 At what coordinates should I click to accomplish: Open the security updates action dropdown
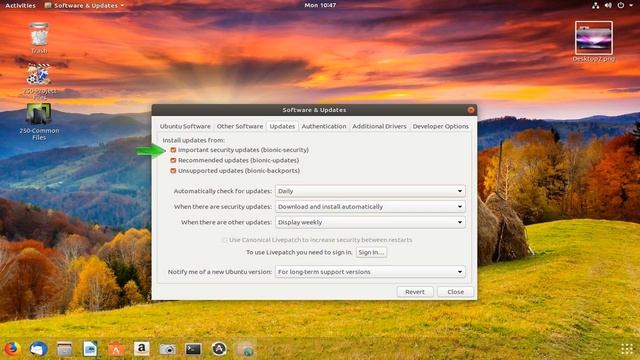(x=370, y=207)
